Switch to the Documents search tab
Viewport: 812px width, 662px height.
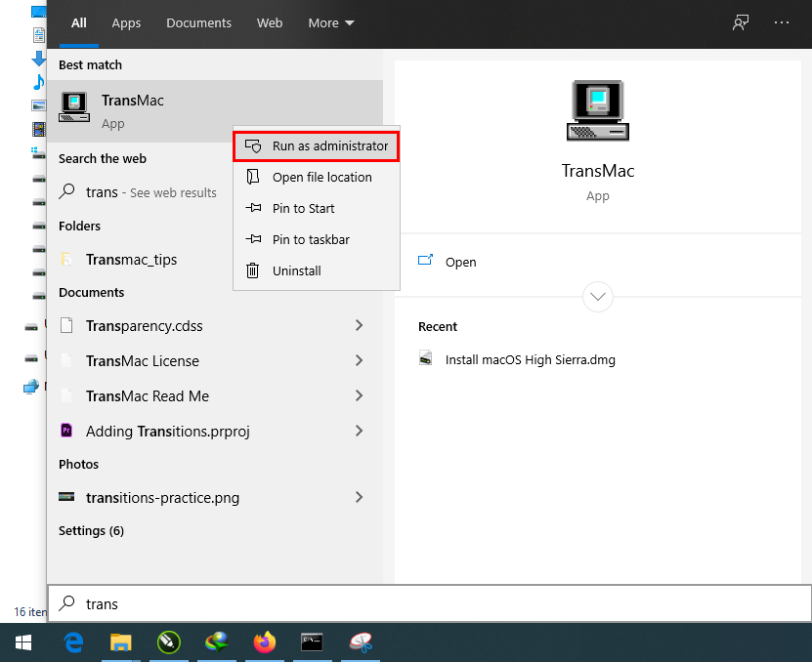pos(198,21)
